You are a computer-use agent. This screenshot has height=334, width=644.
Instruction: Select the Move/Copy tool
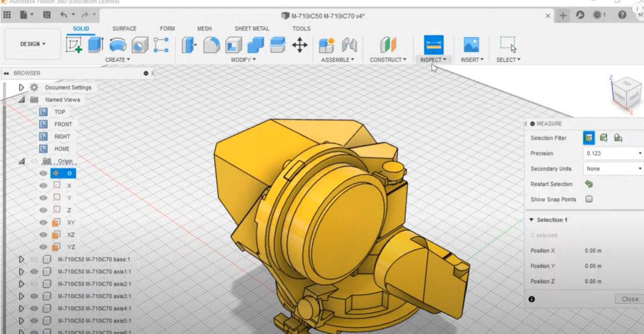300,46
